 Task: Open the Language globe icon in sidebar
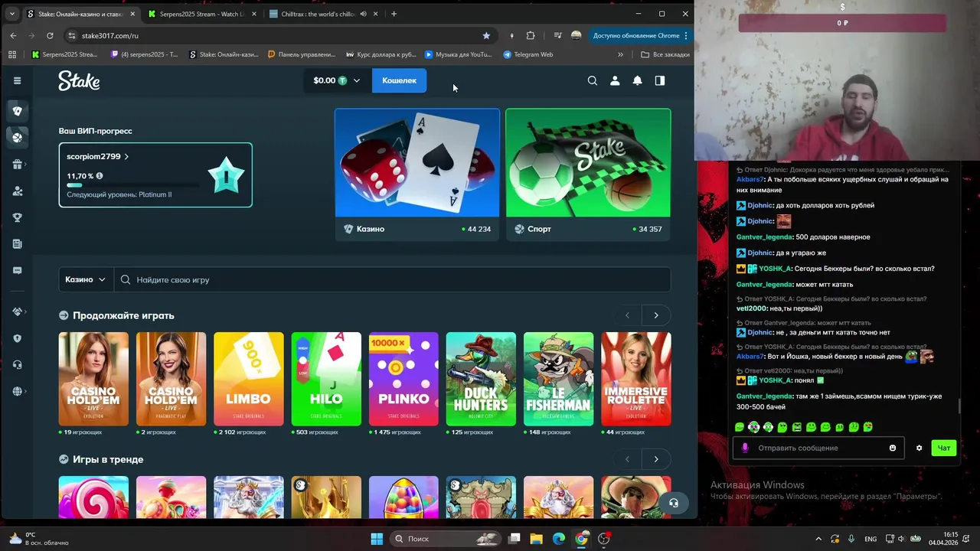pyautogui.click(x=17, y=392)
